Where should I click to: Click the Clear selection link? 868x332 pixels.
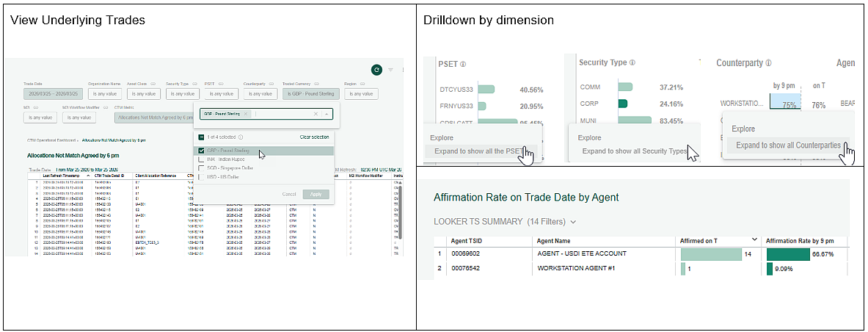(x=315, y=137)
